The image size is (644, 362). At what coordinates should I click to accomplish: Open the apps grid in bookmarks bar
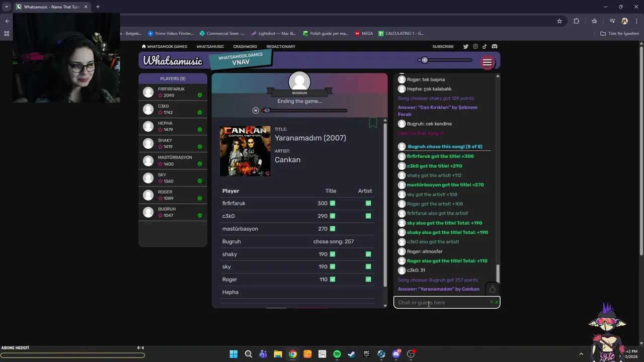point(7,34)
